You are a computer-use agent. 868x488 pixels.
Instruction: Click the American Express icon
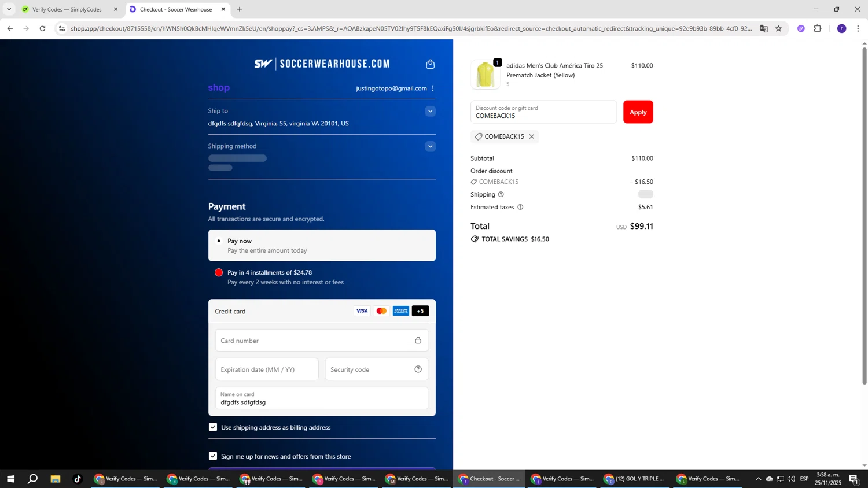[401, 311]
